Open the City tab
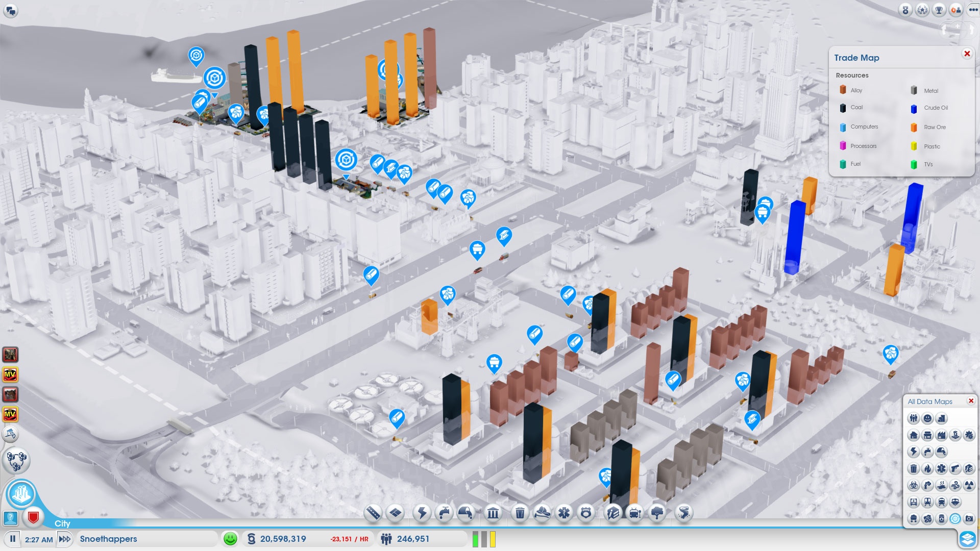Image resolution: width=980 pixels, height=551 pixels. pyautogui.click(x=62, y=523)
